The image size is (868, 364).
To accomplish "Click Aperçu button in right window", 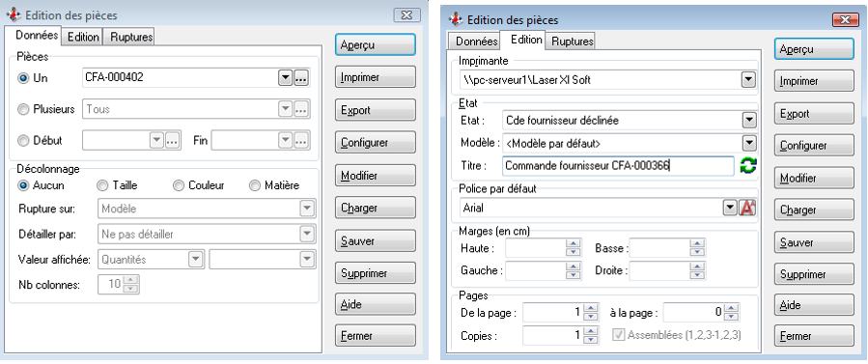I will tap(814, 49).
